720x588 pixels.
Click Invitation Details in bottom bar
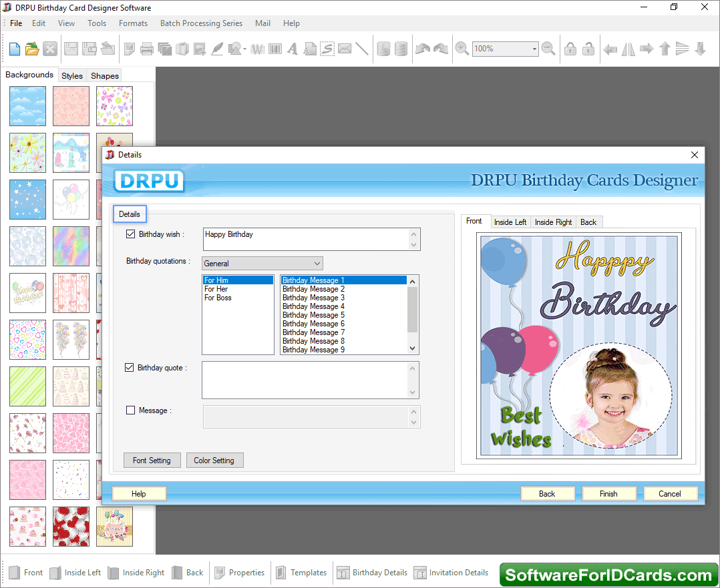[452, 573]
